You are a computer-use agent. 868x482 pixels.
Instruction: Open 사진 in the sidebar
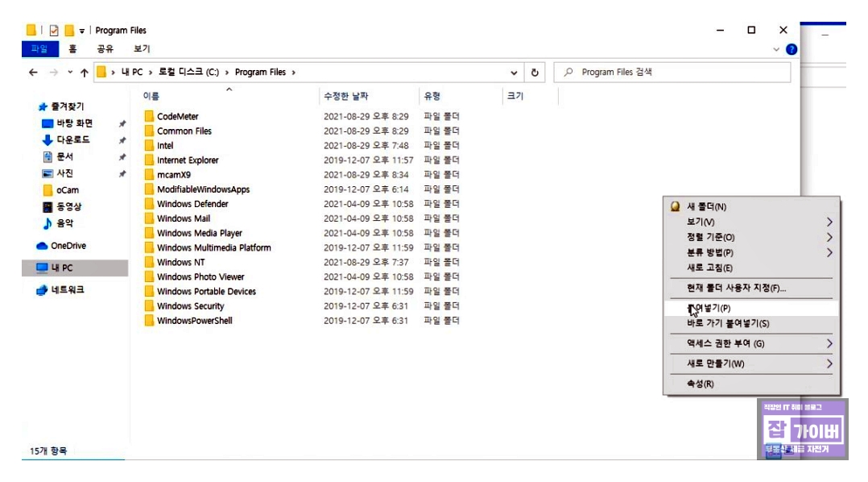[x=64, y=173]
